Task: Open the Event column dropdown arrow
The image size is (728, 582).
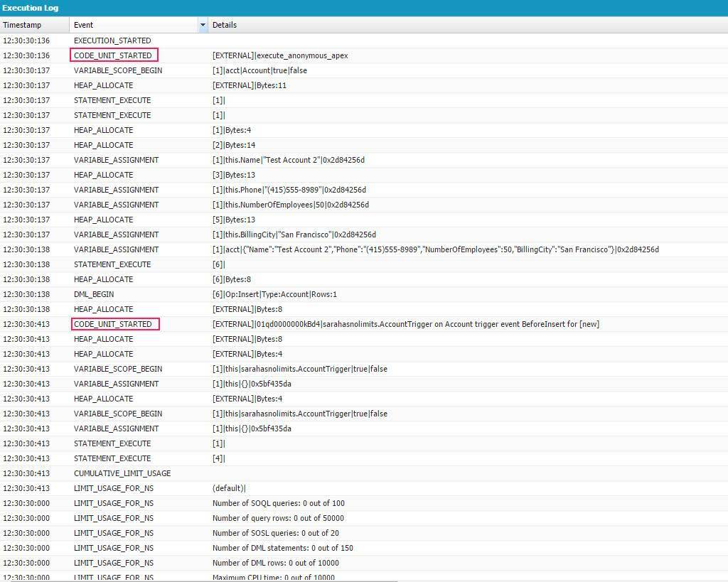Action: coord(203,25)
